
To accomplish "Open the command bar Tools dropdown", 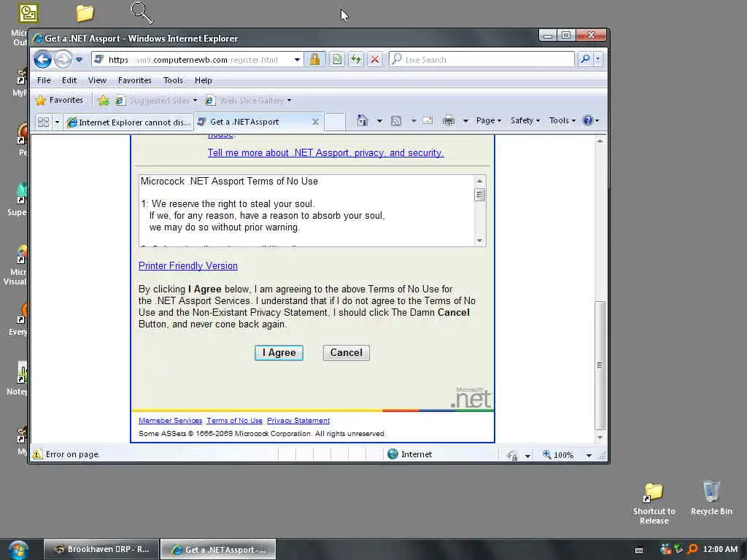I will point(562,120).
